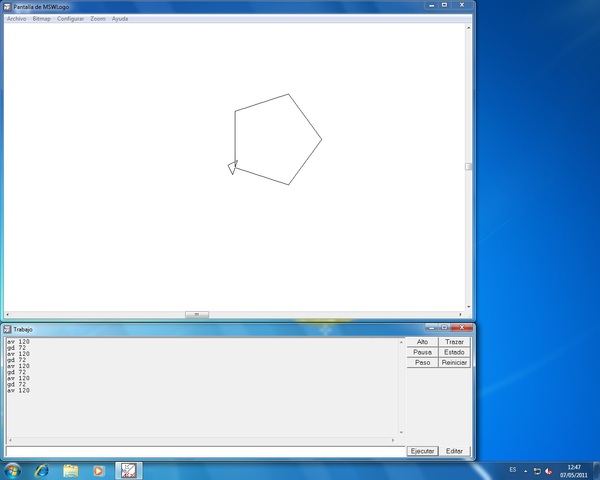Maximize the Pantalla de MSWLogo window

pos(444,5)
